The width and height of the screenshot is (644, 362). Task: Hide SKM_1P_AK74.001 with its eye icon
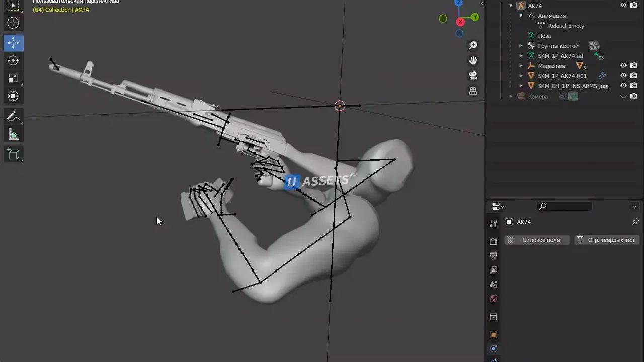pyautogui.click(x=623, y=75)
